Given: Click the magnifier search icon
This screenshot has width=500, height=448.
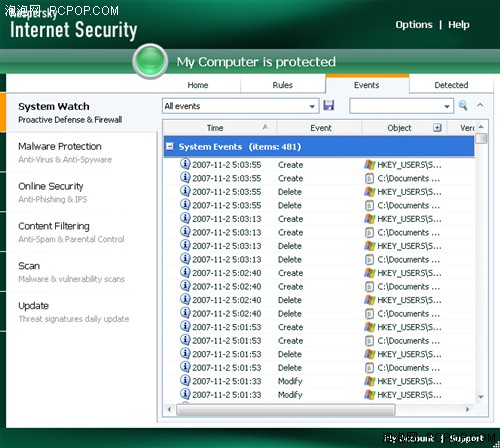Looking at the screenshot, I should pyautogui.click(x=463, y=105).
